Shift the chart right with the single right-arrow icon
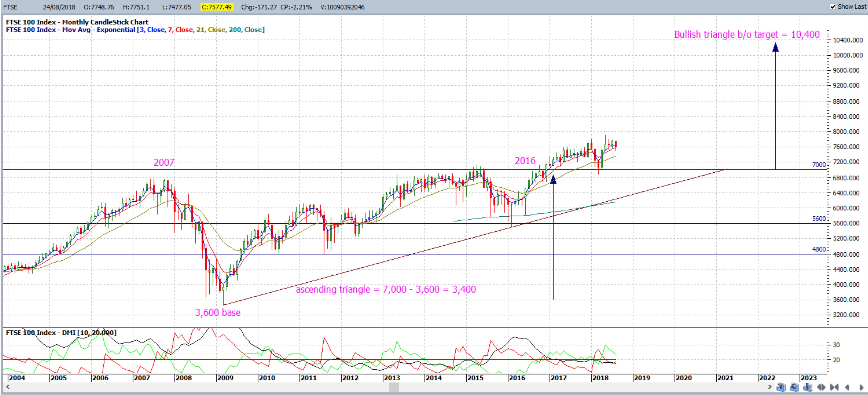This screenshot has width=868, height=395. pyautogui.click(x=861, y=387)
